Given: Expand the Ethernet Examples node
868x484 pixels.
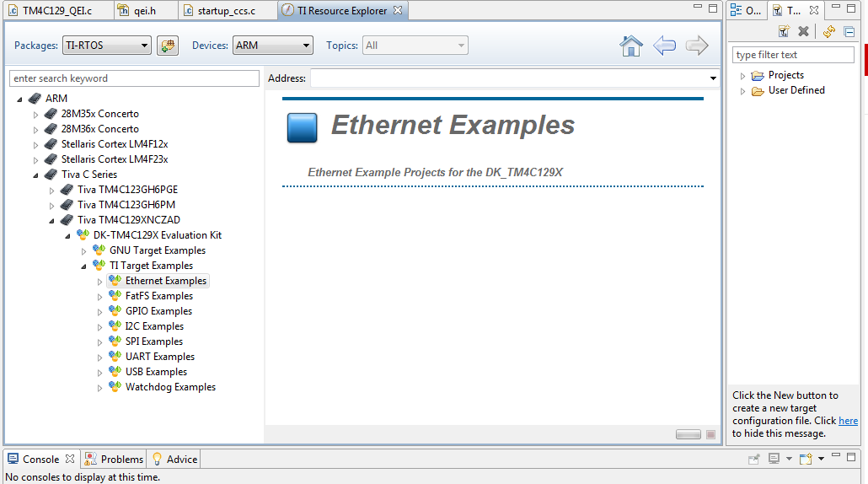Looking at the screenshot, I should click(99, 282).
